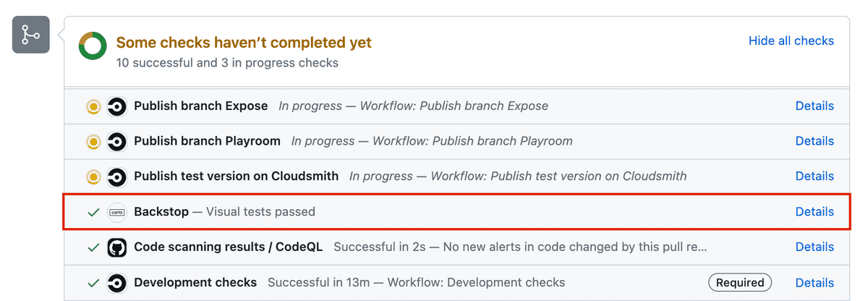Click the git merge branch icon
The width and height of the screenshot is (868, 301).
tap(30, 34)
